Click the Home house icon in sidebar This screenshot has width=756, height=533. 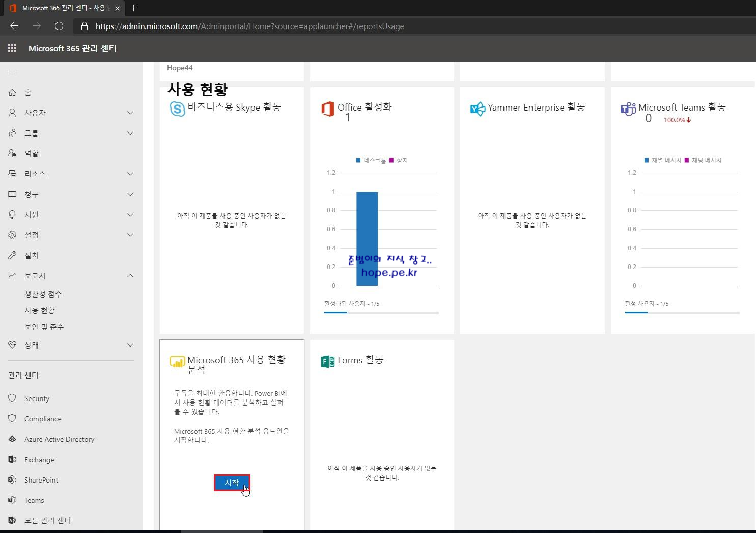(x=12, y=92)
